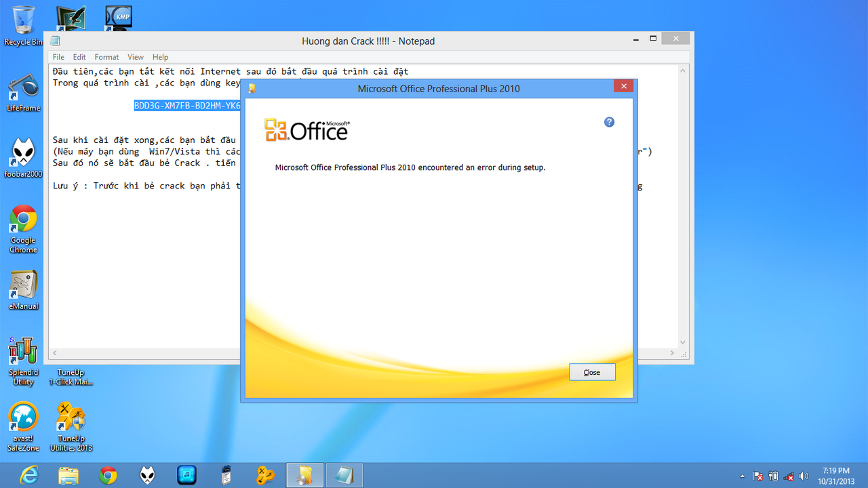Open the Edit menu in Notepad
Viewport: 868px width, 488px height.
[79, 57]
